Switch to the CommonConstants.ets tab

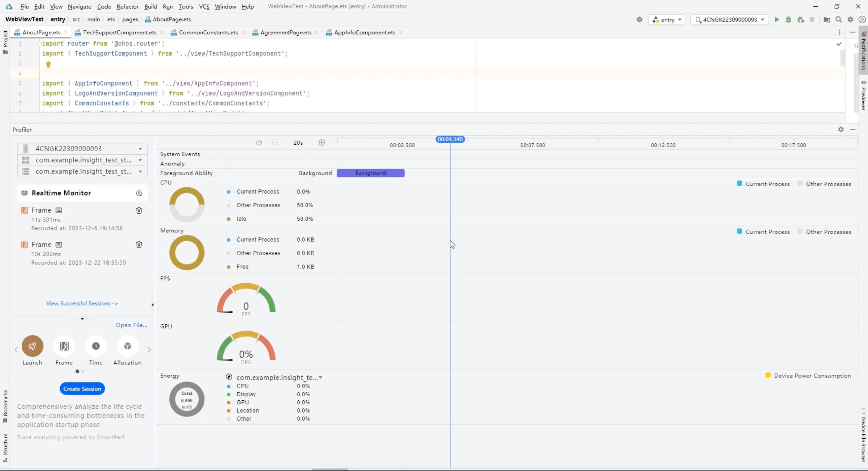[x=208, y=32]
